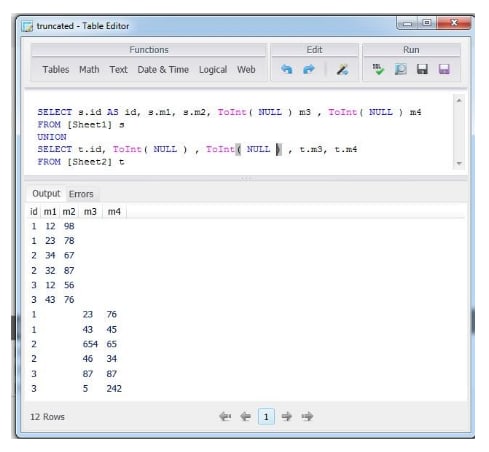This screenshot has width=489, height=452.
Task: Close the Table Editor window
Action: 454,23
